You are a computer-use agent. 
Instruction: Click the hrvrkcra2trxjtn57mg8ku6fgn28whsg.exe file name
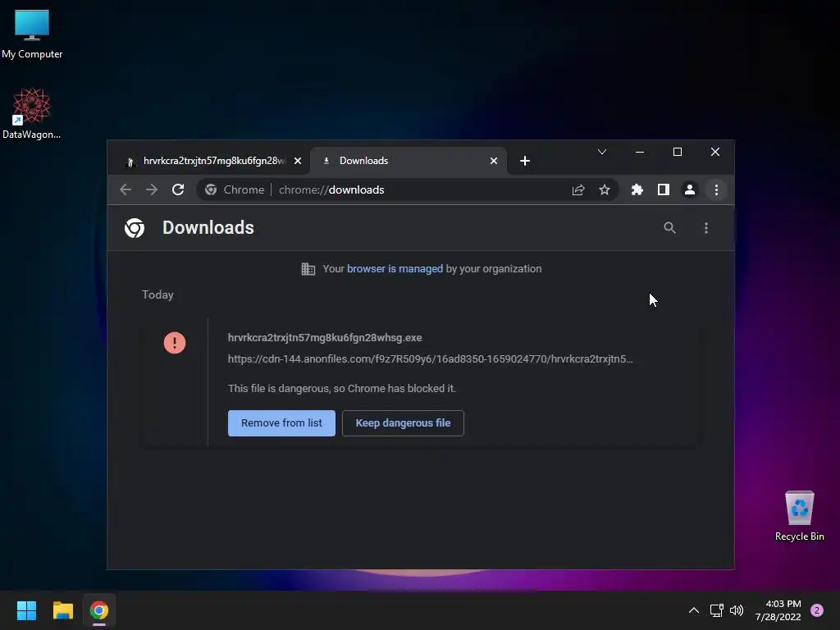point(325,338)
